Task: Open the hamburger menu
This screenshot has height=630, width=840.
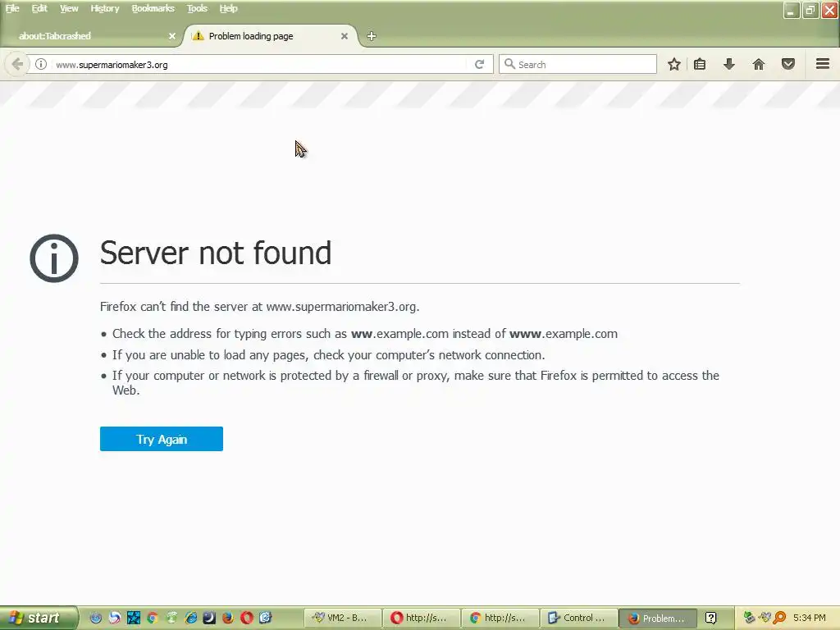Action: pyautogui.click(x=822, y=64)
